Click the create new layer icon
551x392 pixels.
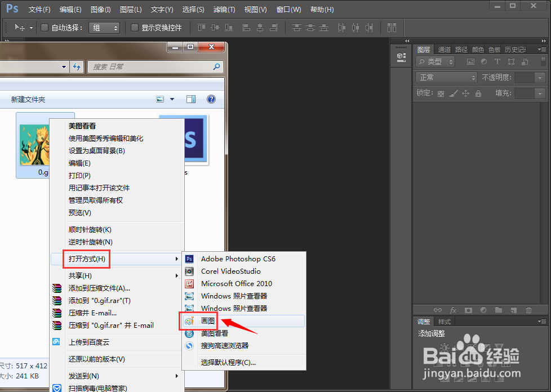514,310
